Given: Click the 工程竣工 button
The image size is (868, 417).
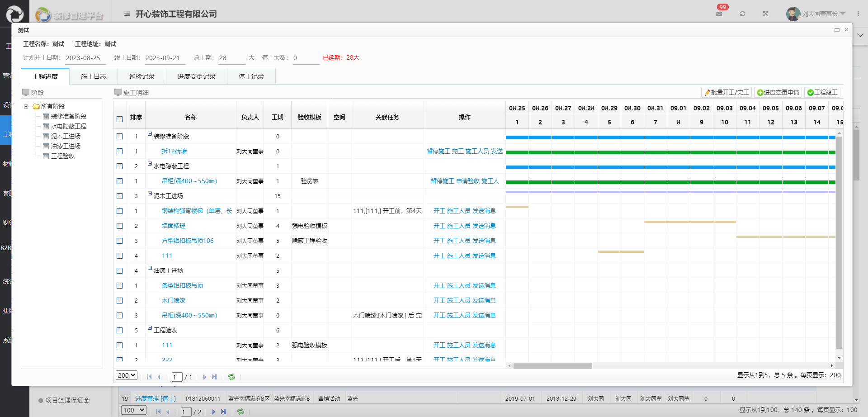Looking at the screenshot, I should 823,92.
